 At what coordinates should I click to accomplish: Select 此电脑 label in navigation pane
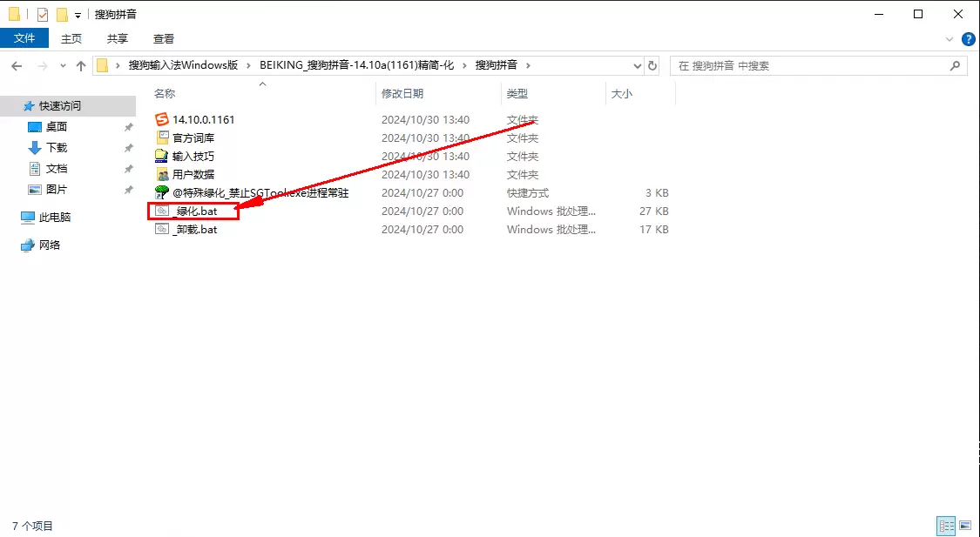(55, 218)
